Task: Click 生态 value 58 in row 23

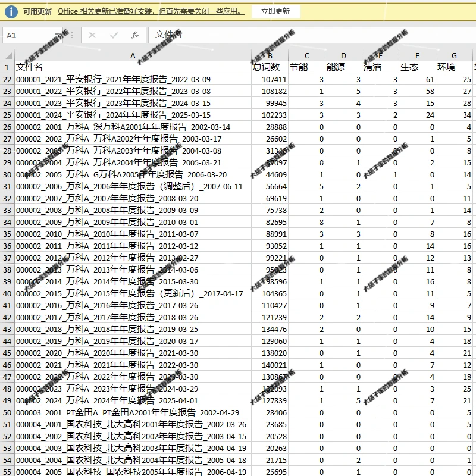Action: tap(418, 92)
